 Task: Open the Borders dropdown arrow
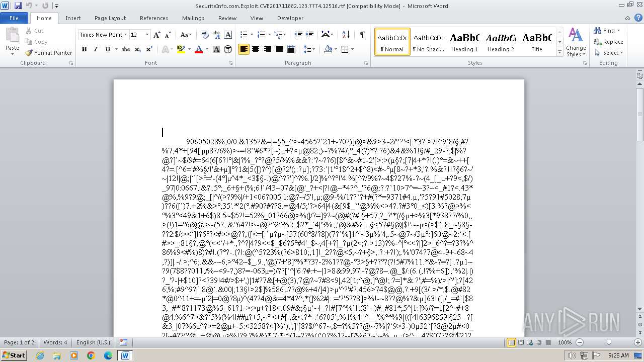352,49
